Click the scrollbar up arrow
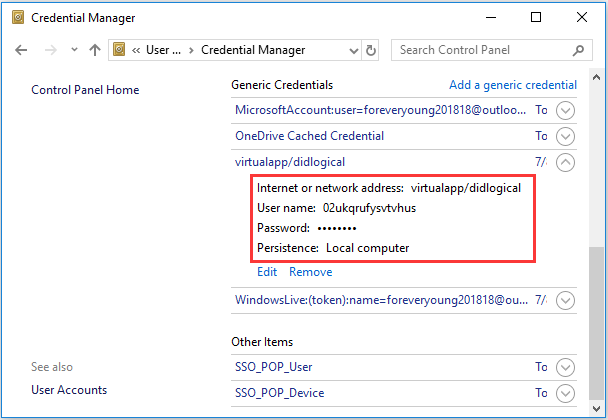 (596, 78)
